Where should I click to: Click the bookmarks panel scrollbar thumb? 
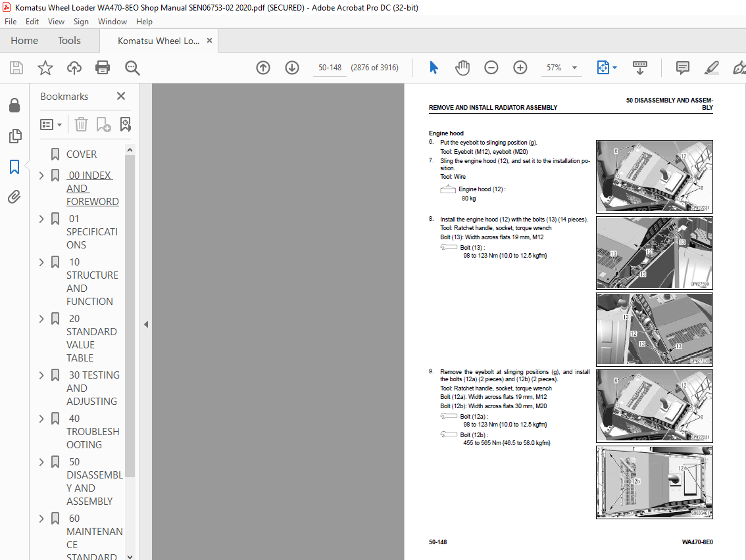coord(130,315)
